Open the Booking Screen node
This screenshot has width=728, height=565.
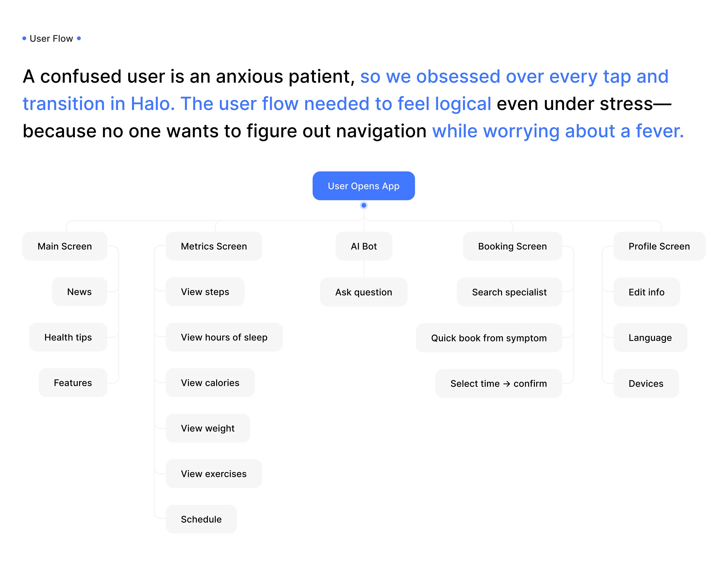coord(512,246)
